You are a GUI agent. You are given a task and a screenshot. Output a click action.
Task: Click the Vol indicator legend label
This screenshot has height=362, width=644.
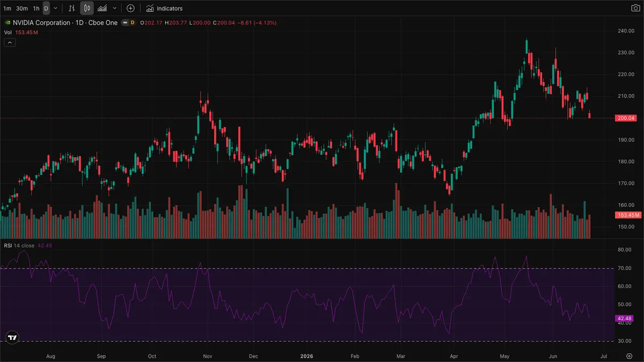pyautogui.click(x=8, y=33)
